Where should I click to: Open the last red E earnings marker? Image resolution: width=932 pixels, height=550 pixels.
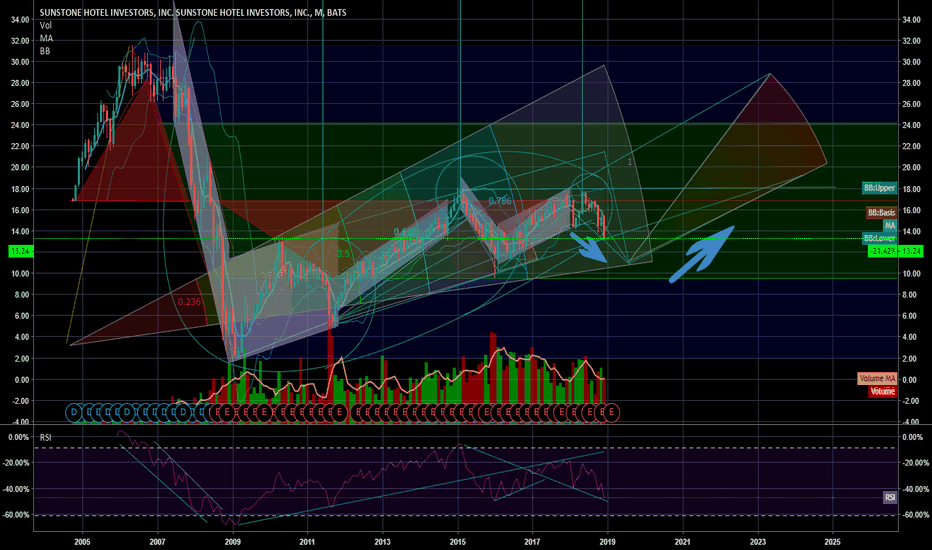[x=611, y=412]
